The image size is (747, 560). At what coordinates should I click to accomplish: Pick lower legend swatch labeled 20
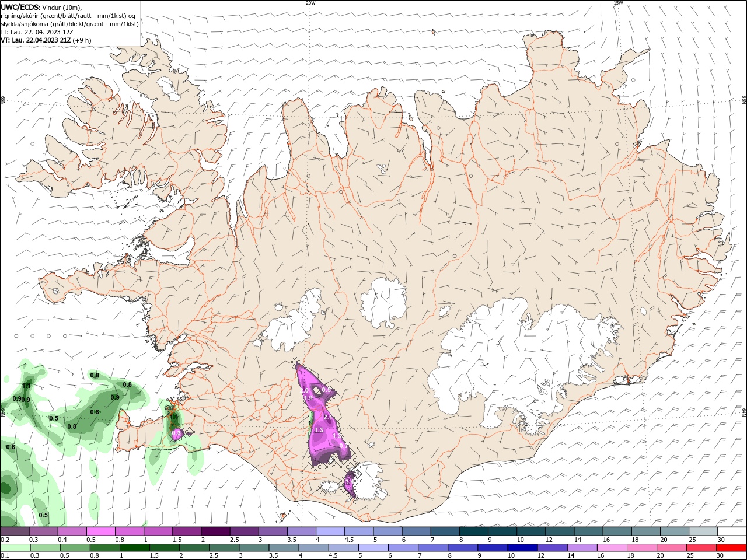point(672,548)
